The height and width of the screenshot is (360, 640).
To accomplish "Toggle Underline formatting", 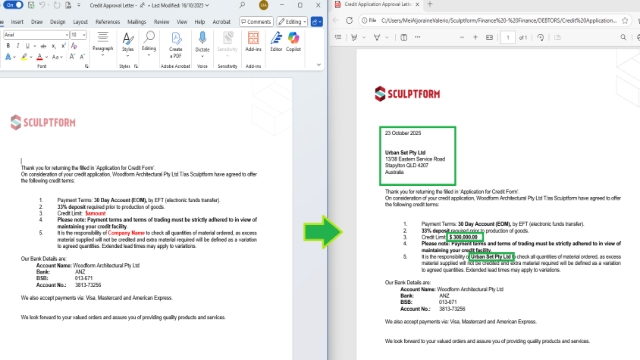I will coord(27,46).
